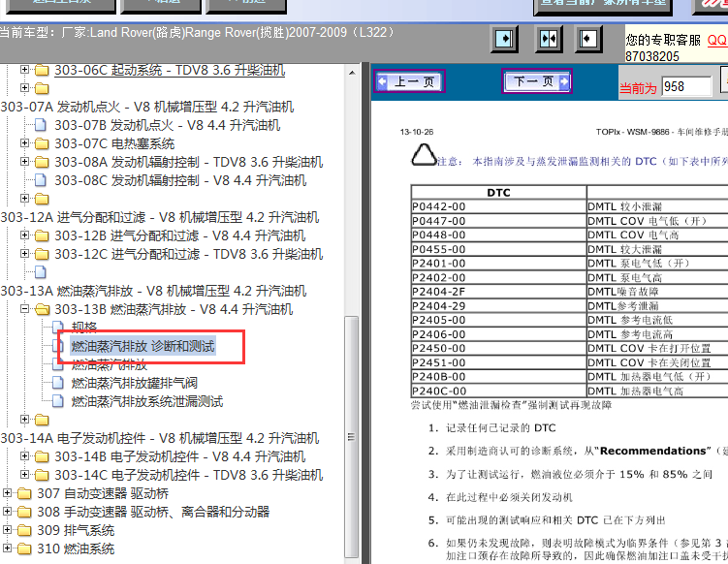728x564 pixels.
Task: Click DTC code P0455-00 cell
Action: click(x=498, y=249)
